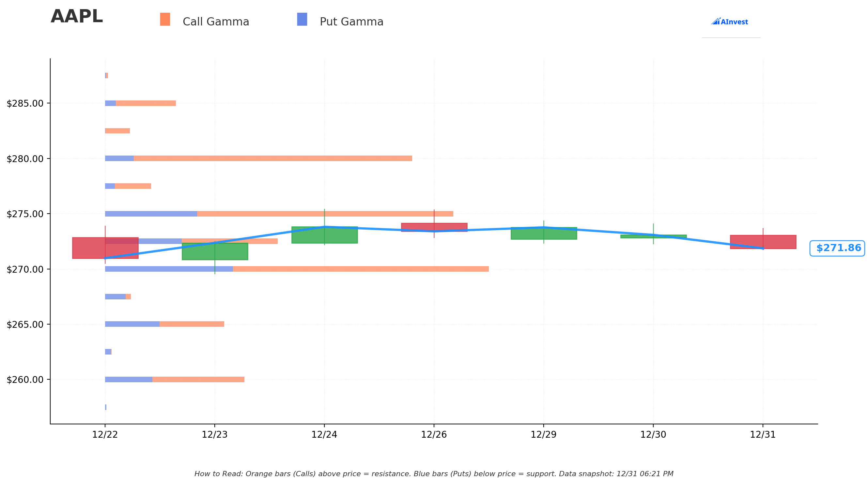Click the orange call gamma bar at $270
Viewport: 868px width, 484px height.
click(361, 269)
